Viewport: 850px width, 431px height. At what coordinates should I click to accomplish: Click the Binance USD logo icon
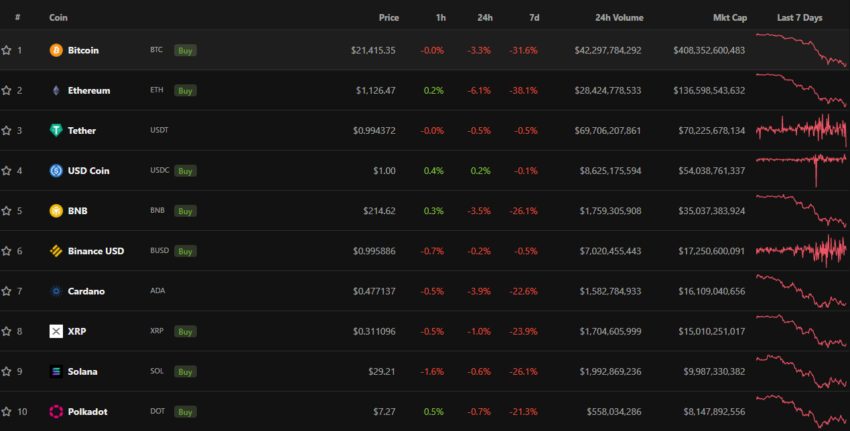[x=56, y=251]
